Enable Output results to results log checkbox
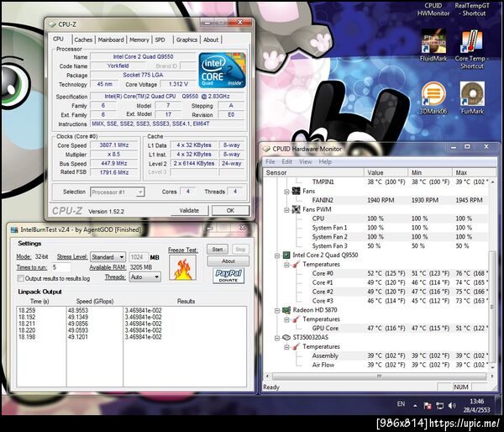 (x=20, y=278)
